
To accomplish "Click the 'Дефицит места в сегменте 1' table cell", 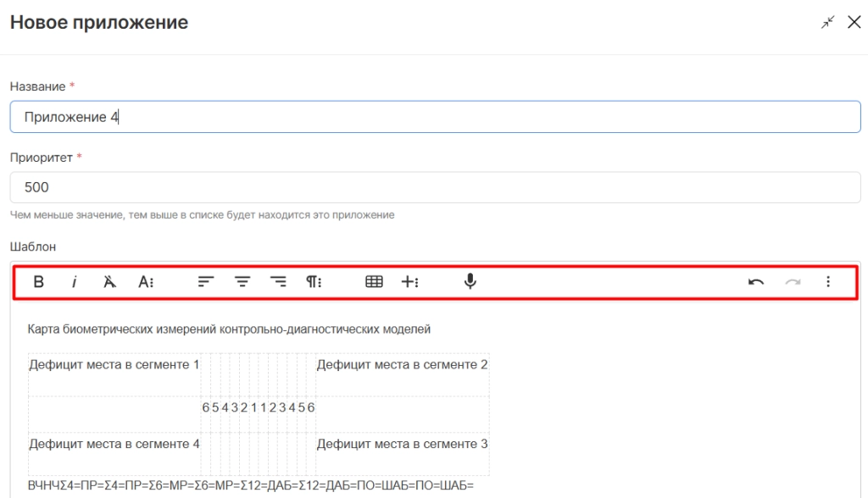I will pyautogui.click(x=114, y=365).
